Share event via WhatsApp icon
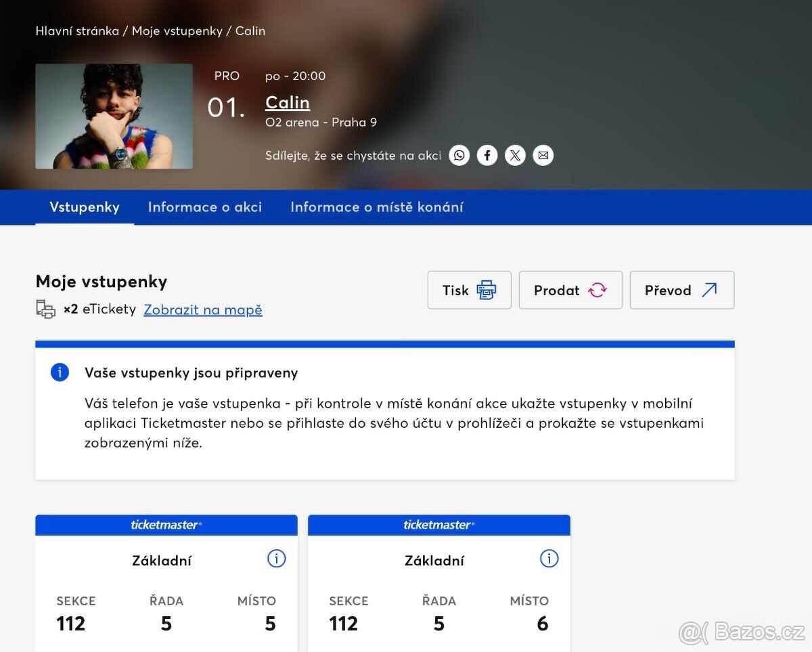 [x=459, y=156]
